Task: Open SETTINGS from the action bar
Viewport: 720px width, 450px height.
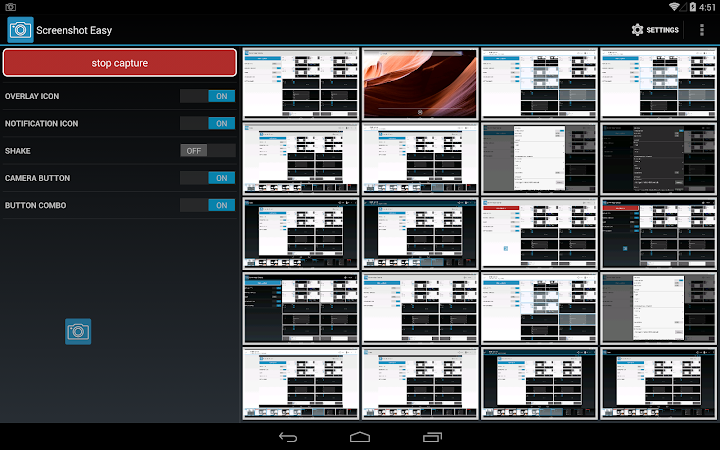Action: (x=655, y=30)
